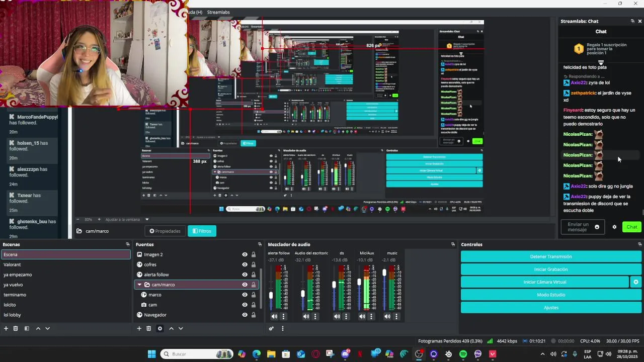
Task: Mute the music audio channel
Action: (x=387, y=316)
